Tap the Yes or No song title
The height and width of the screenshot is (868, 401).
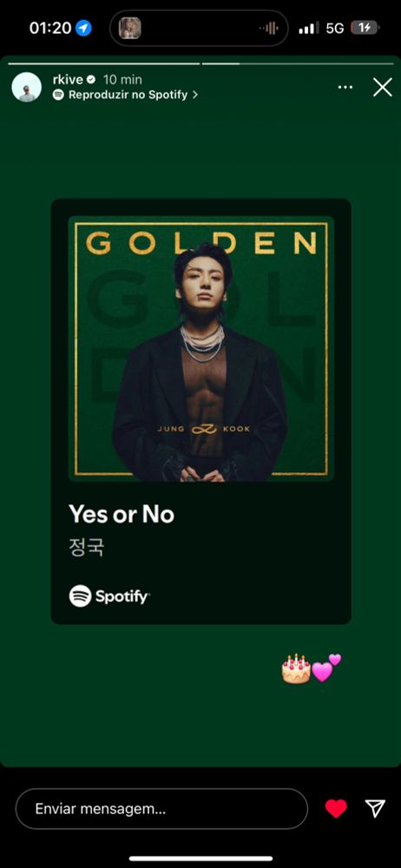[x=122, y=514]
